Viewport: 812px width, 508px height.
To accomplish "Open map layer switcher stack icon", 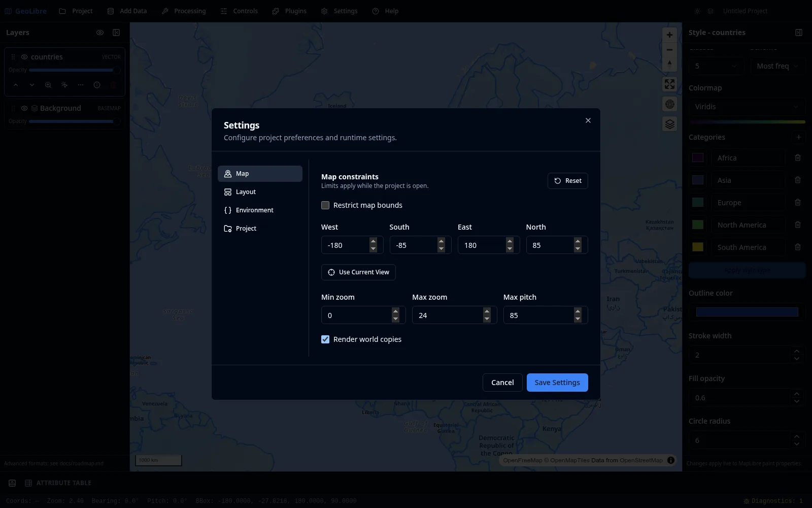I will click(x=670, y=124).
